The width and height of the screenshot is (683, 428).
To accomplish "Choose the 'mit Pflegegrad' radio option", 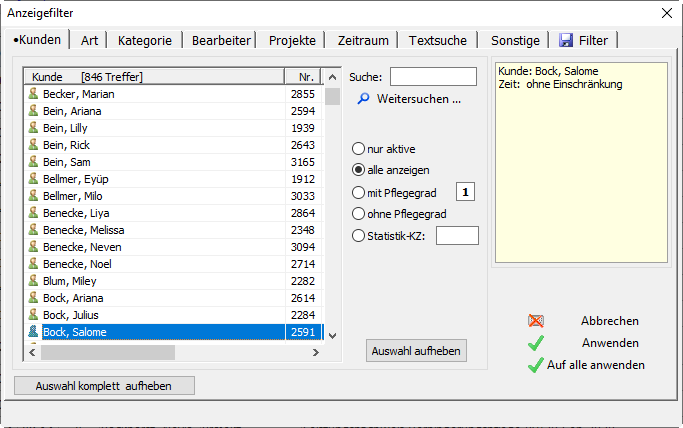I will (x=358, y=192).
